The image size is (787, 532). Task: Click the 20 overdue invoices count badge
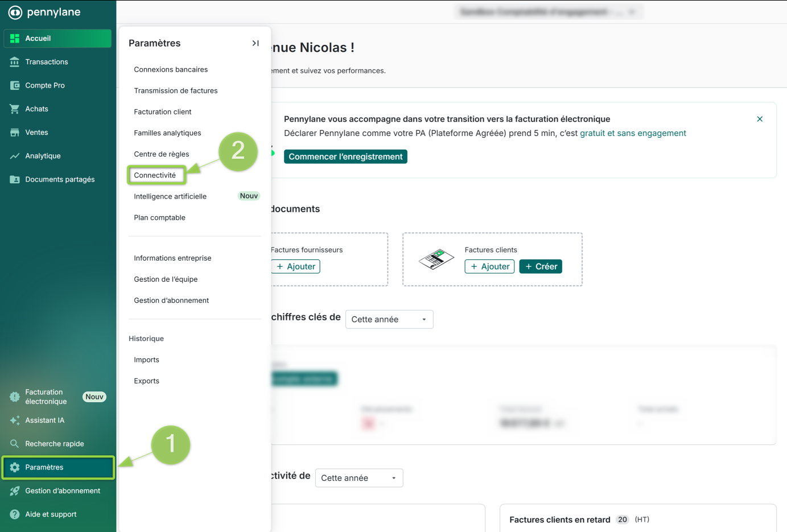point(623,519)
